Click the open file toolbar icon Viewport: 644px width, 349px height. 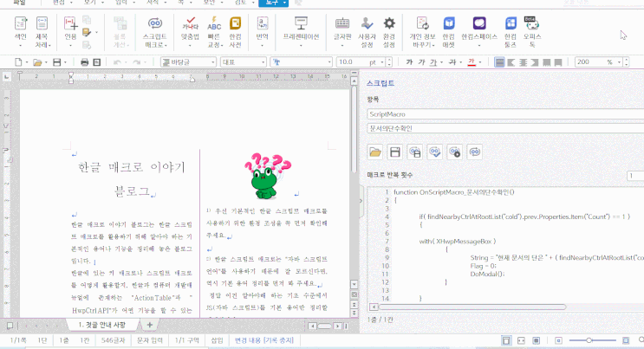(x=37, y=62)
